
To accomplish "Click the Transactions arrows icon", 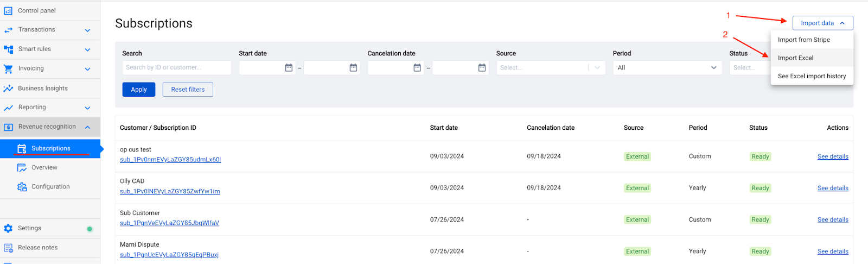I will click(x=8, y=30).
